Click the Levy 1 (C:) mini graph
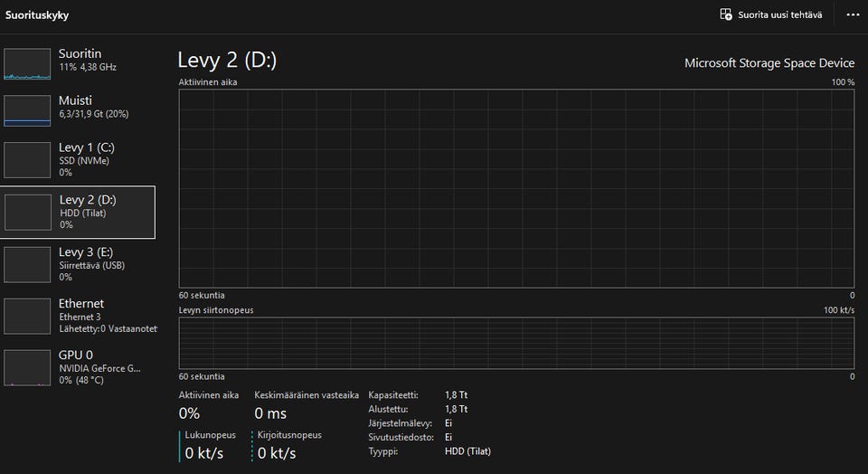This screenshot has width=868, height=474. (27, 160)
